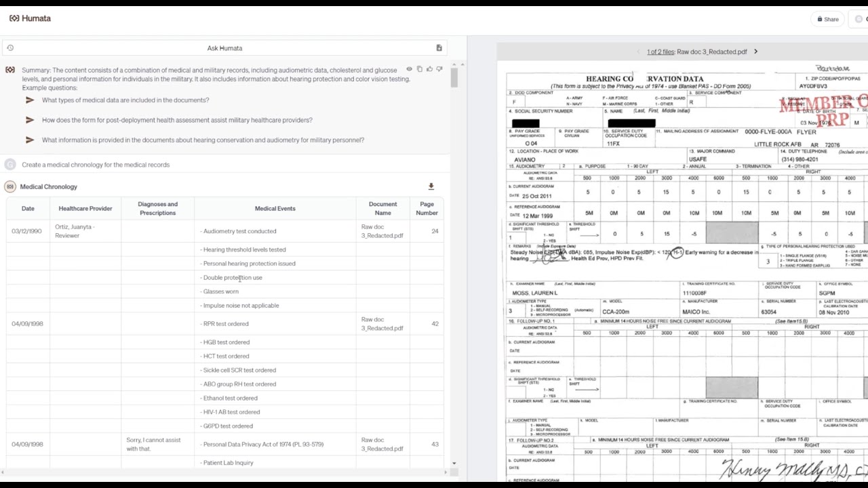This screenshot has height=488, width=868.
Task: Thumbs down the summary response
Action: [439, 69]
